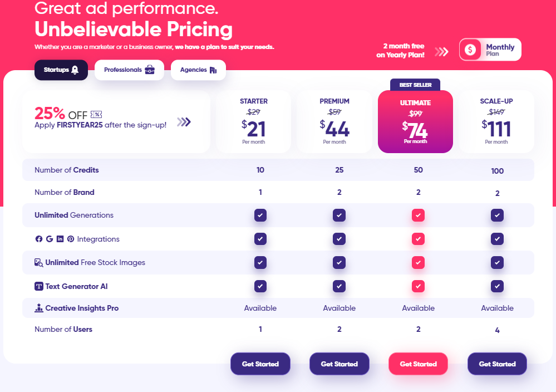Click the Pinterest integration icon
Screen dimensions: 556x392
[x=71, y=239]
